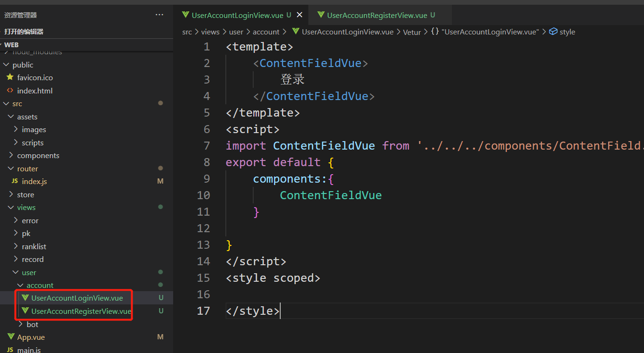Viewport: 644px width, 353px height.
Task: Collapse the router folder
Action: [x=11, y=168]
